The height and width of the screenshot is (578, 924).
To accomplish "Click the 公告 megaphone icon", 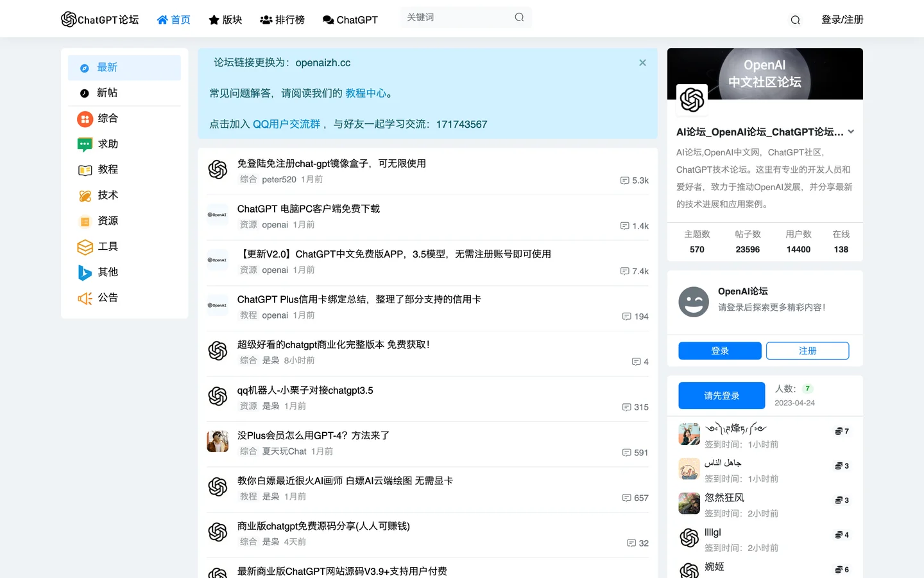I will click(85, 298).
